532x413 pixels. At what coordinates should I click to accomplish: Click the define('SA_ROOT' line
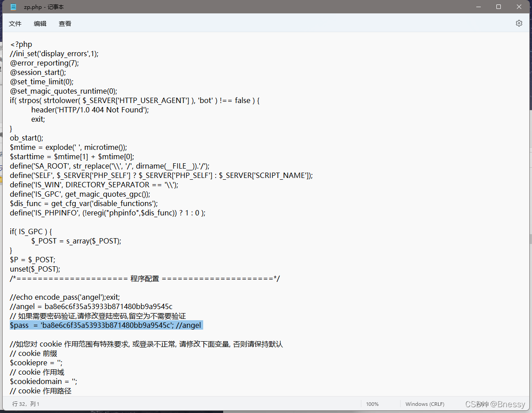coord(110,166)
